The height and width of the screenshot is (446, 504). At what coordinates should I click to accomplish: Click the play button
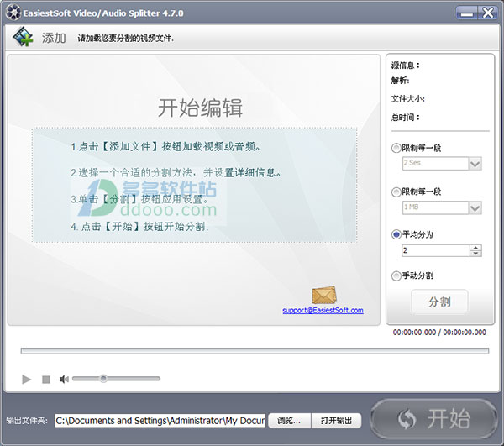[26, 380]
